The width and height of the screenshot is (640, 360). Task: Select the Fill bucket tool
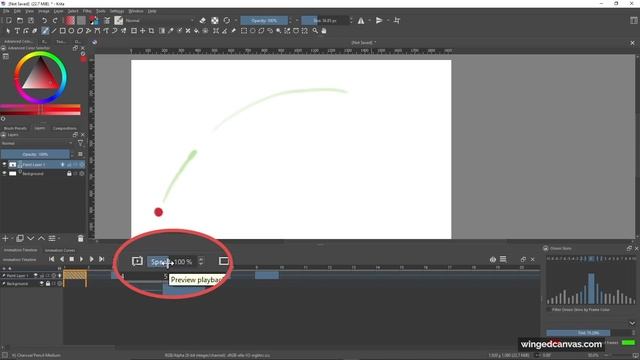point(196,31)
